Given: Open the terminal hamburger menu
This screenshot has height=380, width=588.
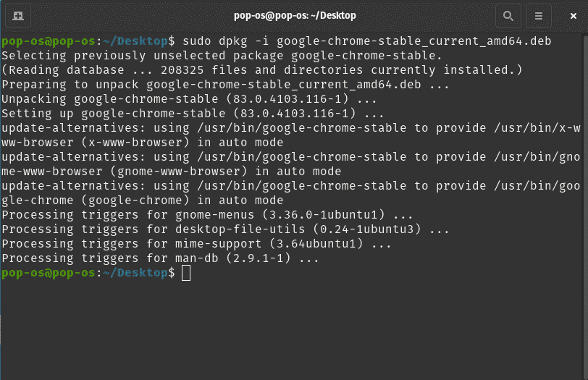Looking at the screenshot, I should (x=539, y=16).
